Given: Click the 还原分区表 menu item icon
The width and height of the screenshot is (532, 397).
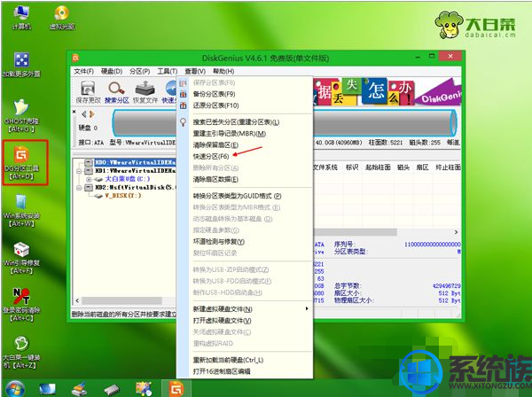Looking at the screenshot, I should pos(184,105).
